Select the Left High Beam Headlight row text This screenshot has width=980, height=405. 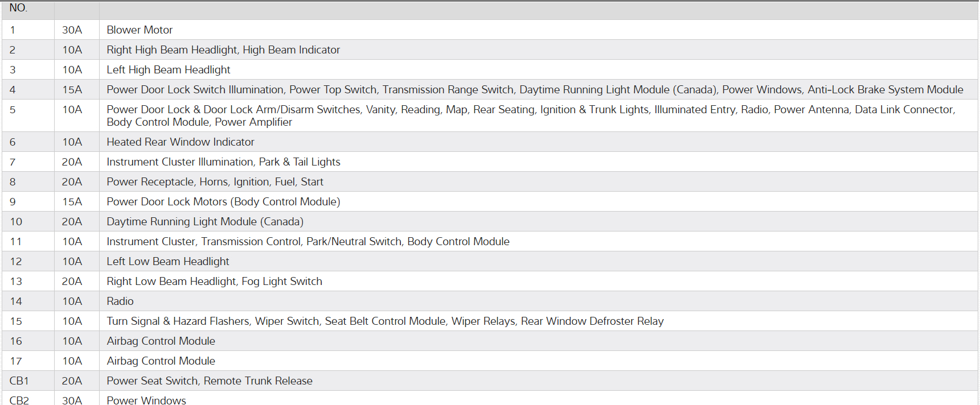click(169, 70)
